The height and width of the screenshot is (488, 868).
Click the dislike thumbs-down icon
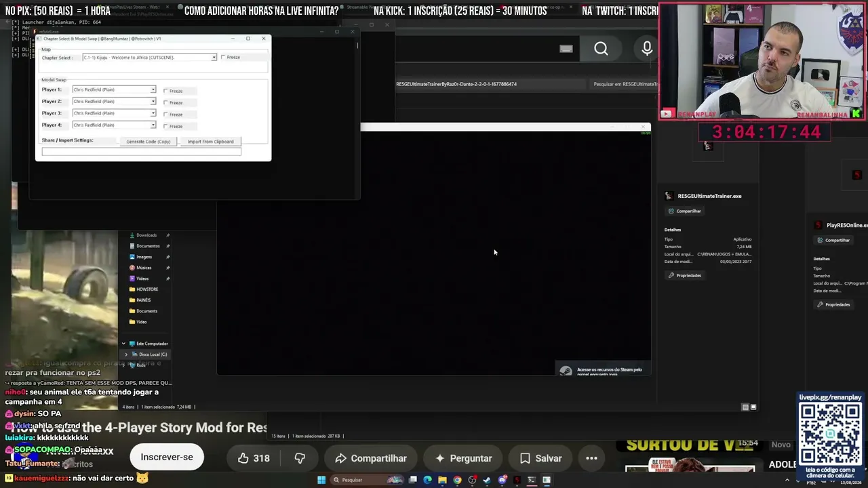tap(300, 458)
